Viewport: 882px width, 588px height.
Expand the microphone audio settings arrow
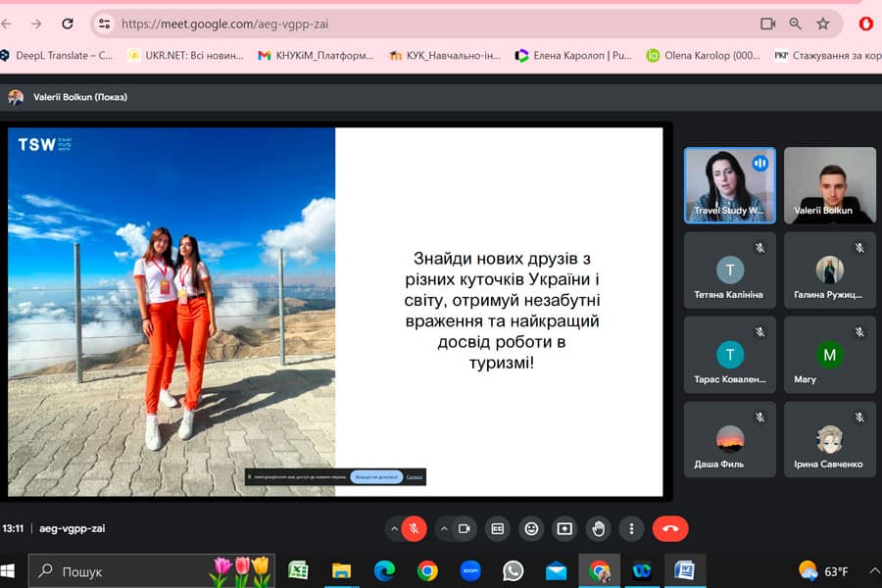click(x=395, y=528)
